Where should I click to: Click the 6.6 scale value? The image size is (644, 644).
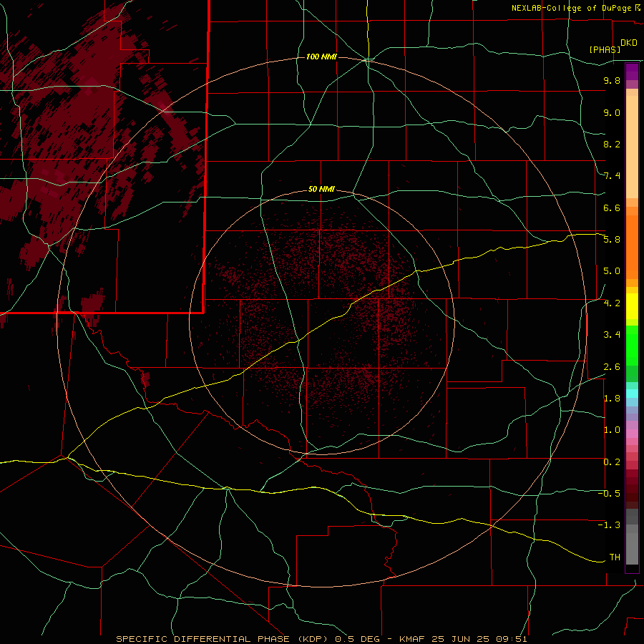coord(612,208)
